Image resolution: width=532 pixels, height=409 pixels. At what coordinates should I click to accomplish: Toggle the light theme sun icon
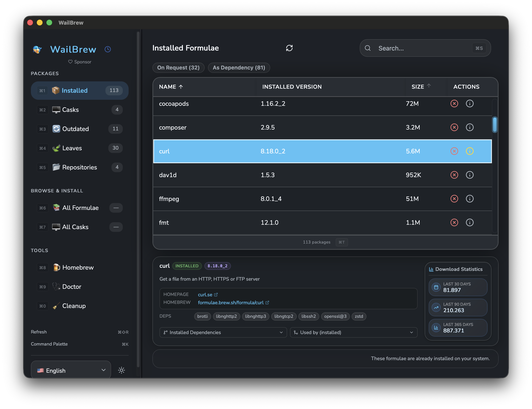(x=121, y=370)
